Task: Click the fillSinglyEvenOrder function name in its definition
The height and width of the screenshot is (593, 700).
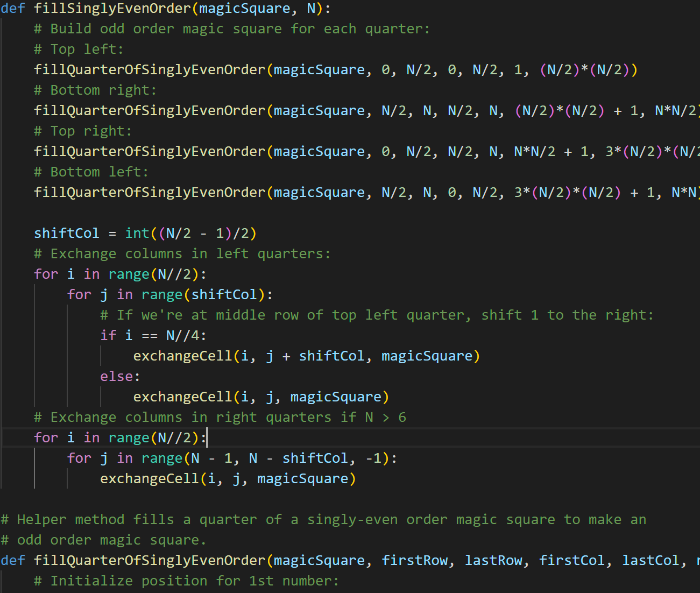Action: click(112, 9)
